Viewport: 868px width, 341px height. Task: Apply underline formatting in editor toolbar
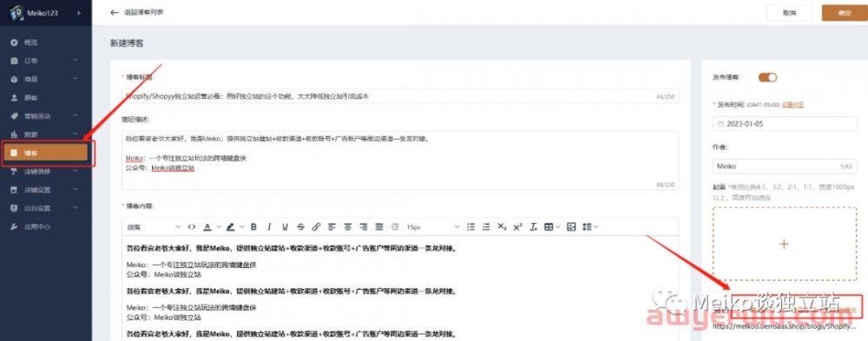(285, 226)
